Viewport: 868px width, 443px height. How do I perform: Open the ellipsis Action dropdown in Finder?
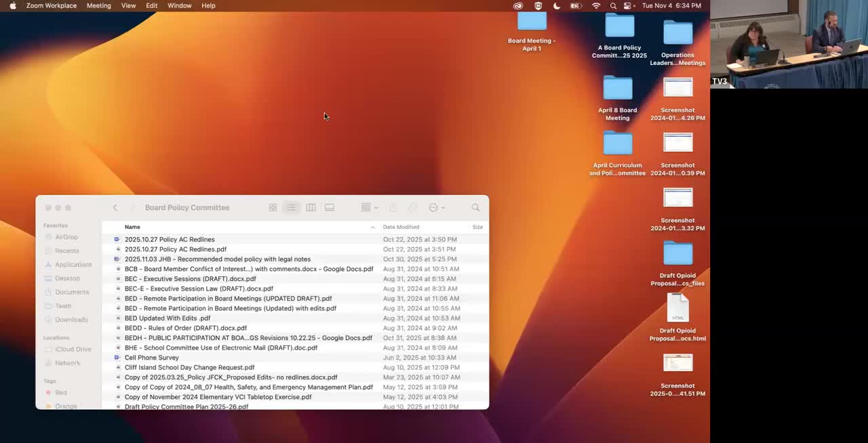[437, 207]
